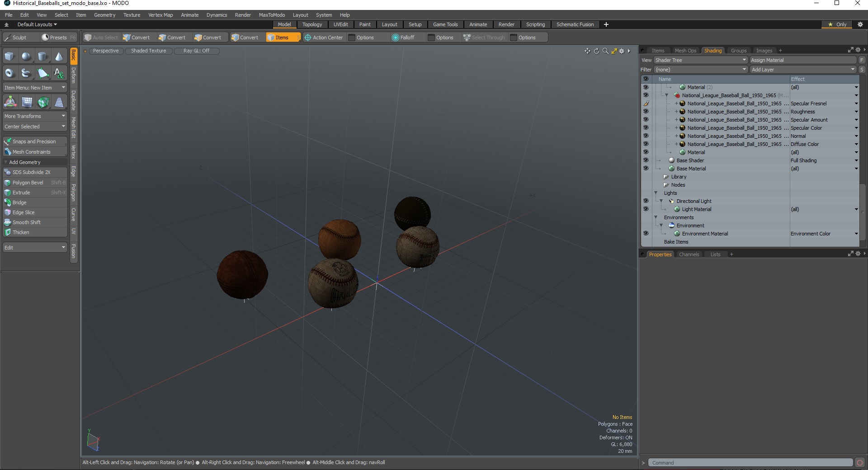Select the Pen polygon tool
The width and height of the screenshot is (868, 470).
pos(42,73)
